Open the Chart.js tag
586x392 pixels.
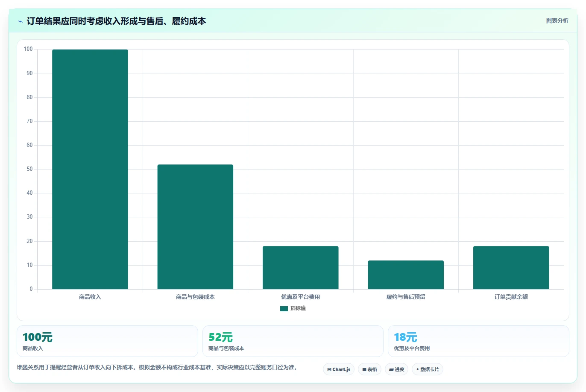tap(339, 369)
